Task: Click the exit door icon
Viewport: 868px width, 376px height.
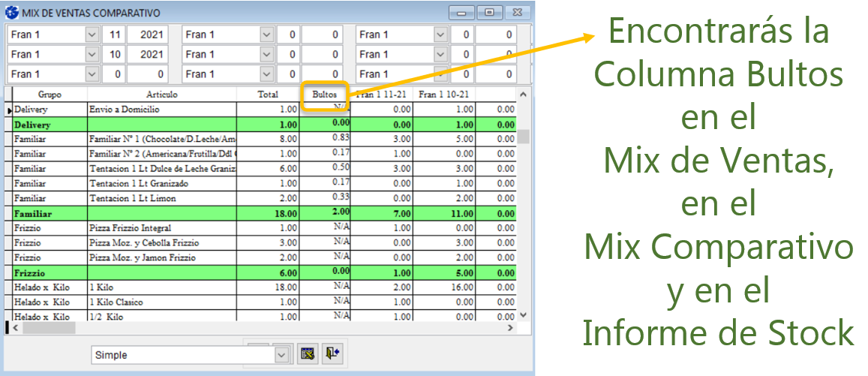Action: (x=332, y=354)
